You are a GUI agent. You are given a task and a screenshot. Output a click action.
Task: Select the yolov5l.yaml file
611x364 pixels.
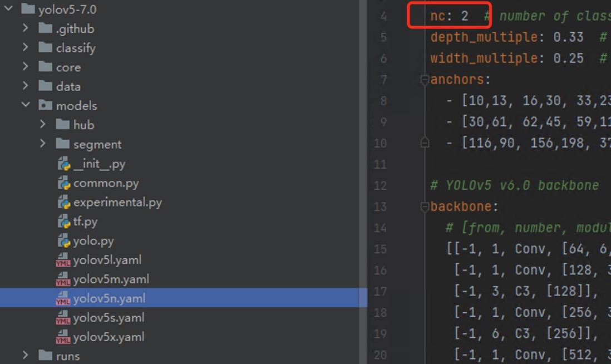click(107, 260)
